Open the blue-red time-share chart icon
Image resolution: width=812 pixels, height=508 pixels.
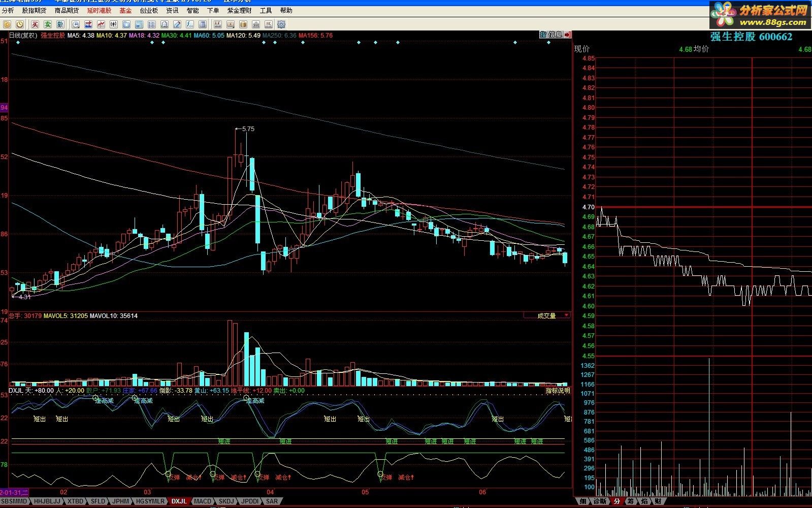[x=88, y=24]
